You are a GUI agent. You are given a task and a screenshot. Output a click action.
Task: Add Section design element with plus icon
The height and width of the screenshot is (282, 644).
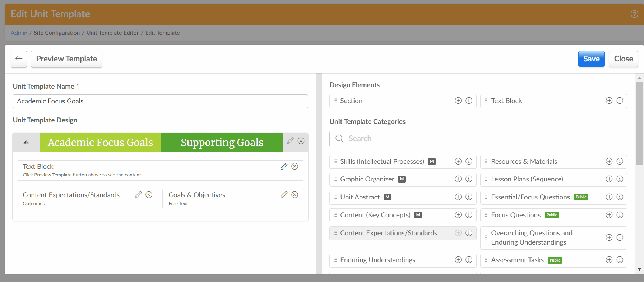[458, 101]
